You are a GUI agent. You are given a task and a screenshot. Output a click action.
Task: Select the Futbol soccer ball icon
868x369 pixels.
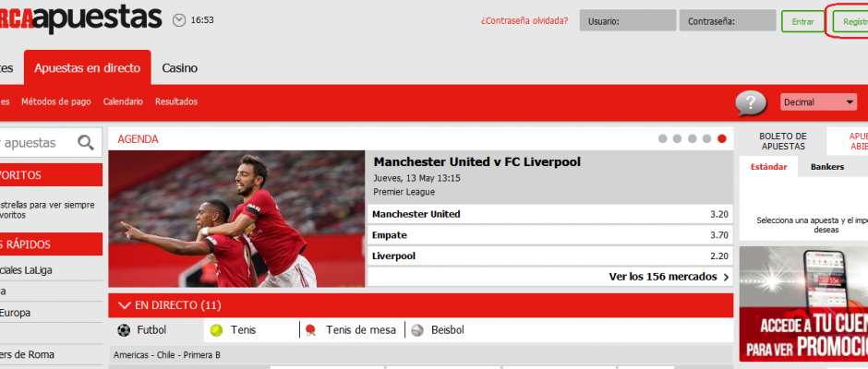click(124, 330)
